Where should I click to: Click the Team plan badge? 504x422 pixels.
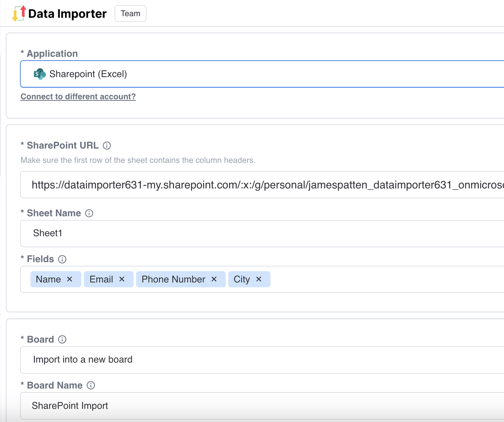coord(131,14)
